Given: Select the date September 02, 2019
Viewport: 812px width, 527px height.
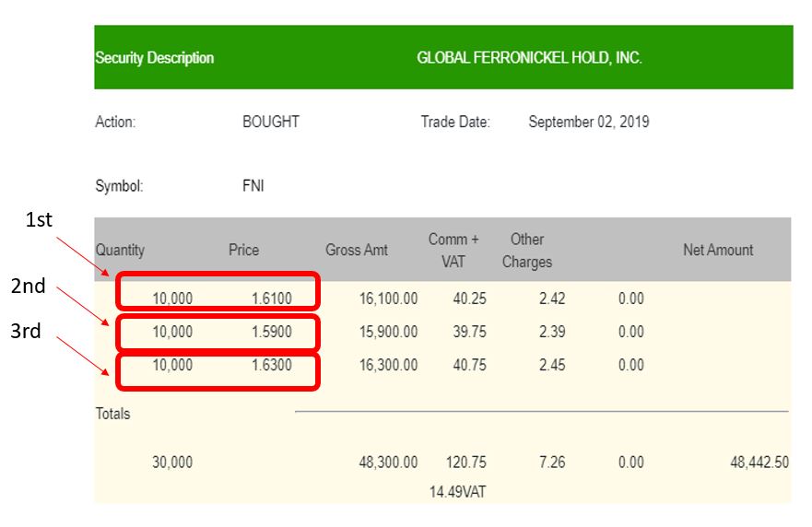Looking at the screenshot, I should [589, 122].
